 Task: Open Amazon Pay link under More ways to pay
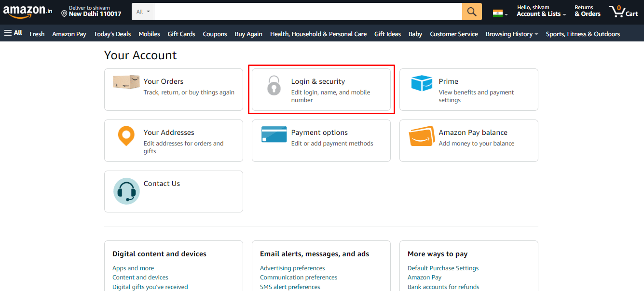[x=425, y=278]
